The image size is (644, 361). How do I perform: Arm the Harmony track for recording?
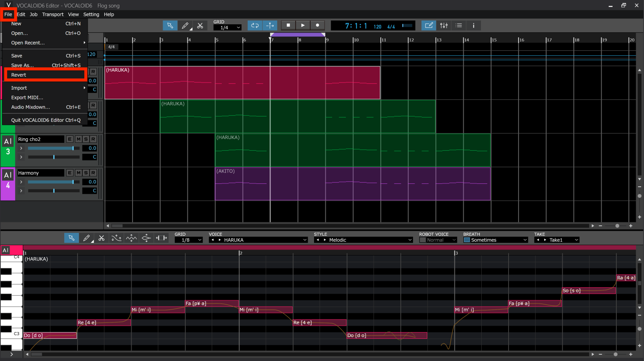[x=92, y=173]
